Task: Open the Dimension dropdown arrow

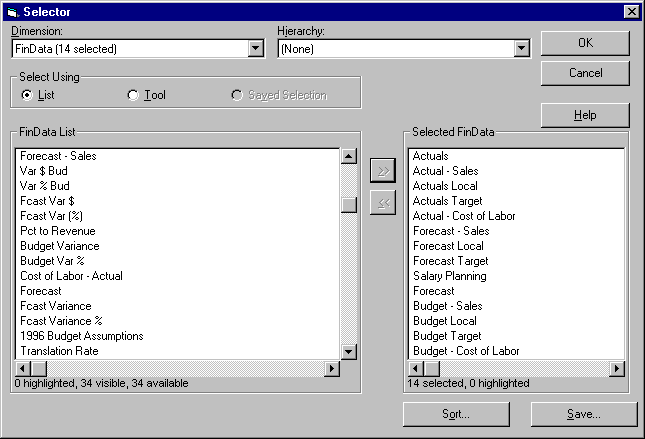Action: coord(255,49)
